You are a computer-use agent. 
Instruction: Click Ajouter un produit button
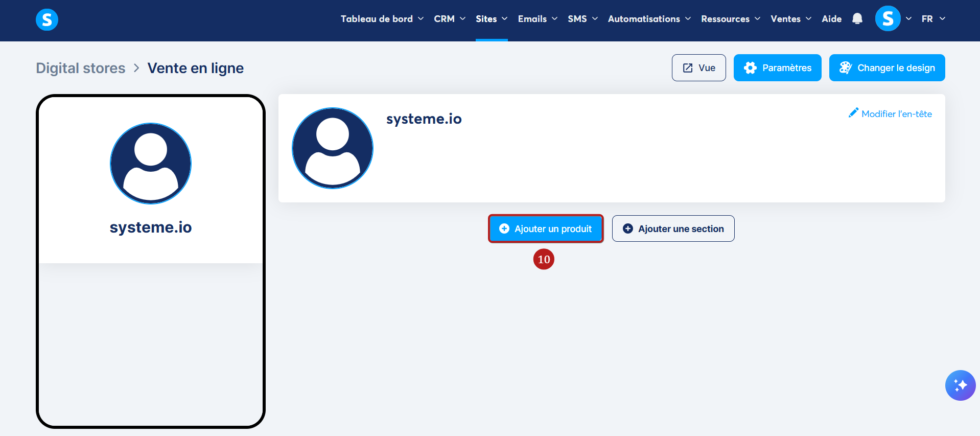[x=546, y=228]
